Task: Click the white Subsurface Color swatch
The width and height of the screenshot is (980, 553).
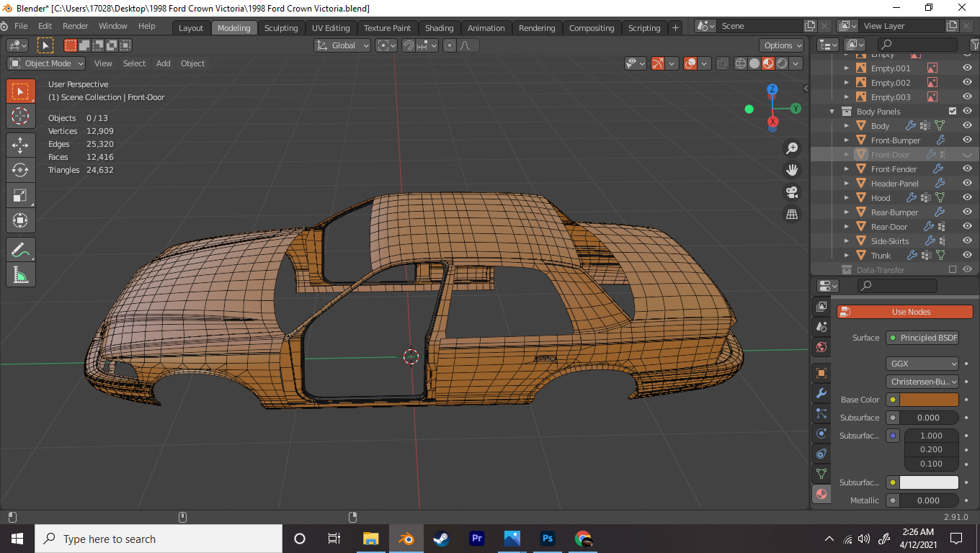Action: pos(929,482)
